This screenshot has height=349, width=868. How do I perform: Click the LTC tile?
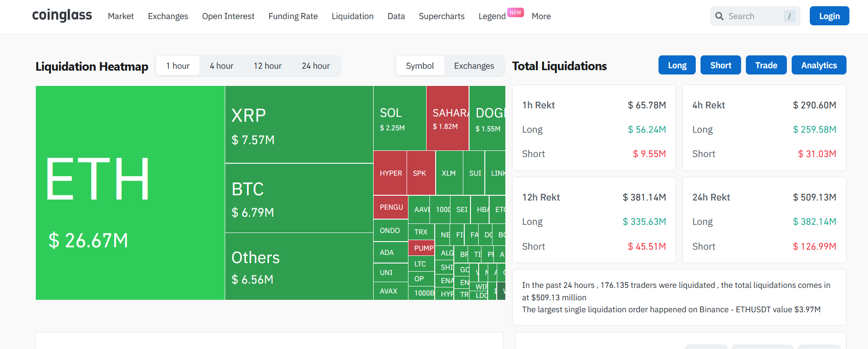pos(422,264)
